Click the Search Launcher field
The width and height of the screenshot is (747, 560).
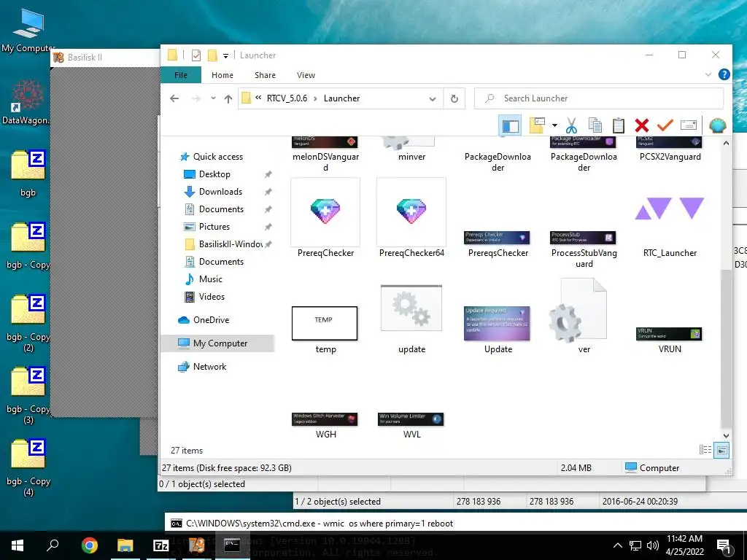[599, 98]
